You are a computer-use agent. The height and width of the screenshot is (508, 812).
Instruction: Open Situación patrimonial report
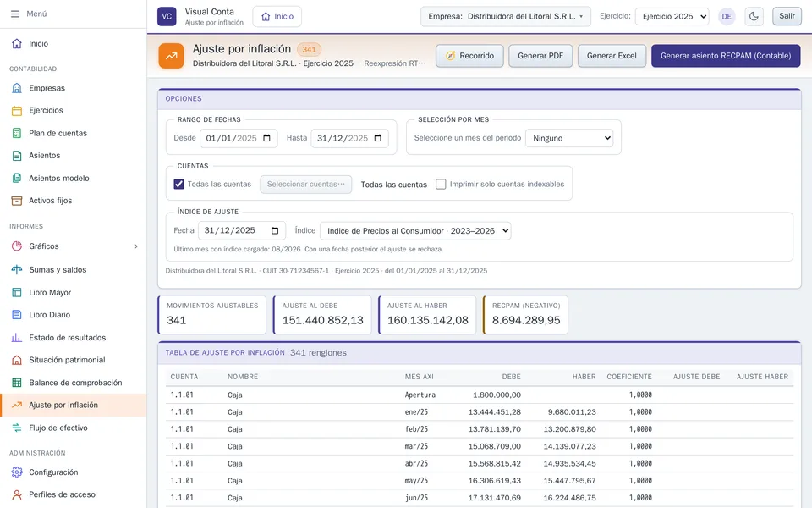click(x=73, y=360)
